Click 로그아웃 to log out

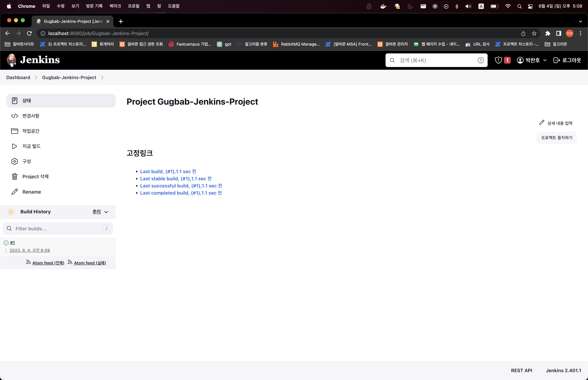567,60
